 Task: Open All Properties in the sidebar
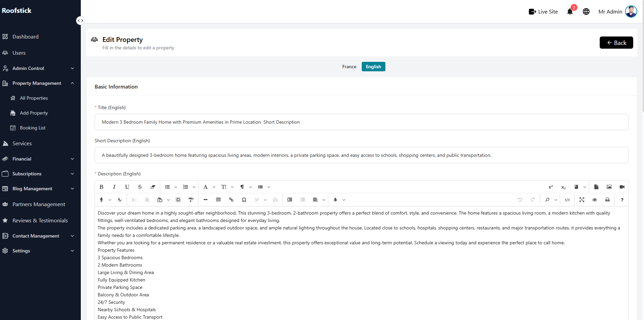tap(34, 98)
